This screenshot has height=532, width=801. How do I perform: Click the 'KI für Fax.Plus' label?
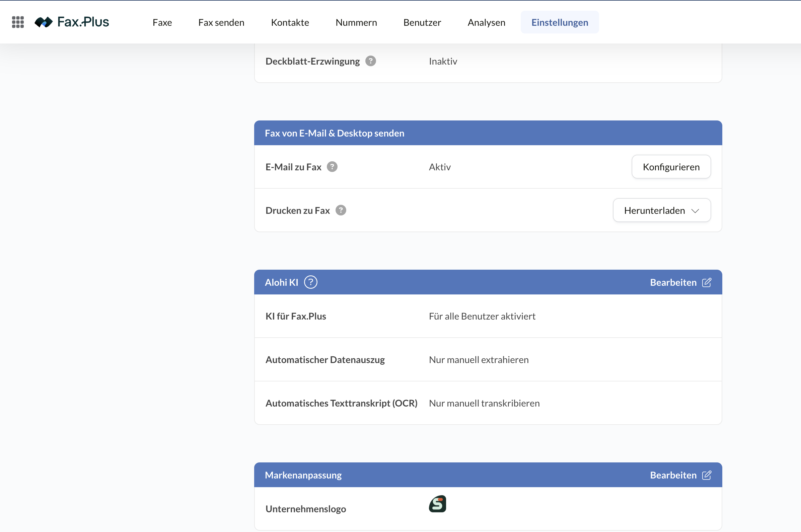tap(295, 316)
